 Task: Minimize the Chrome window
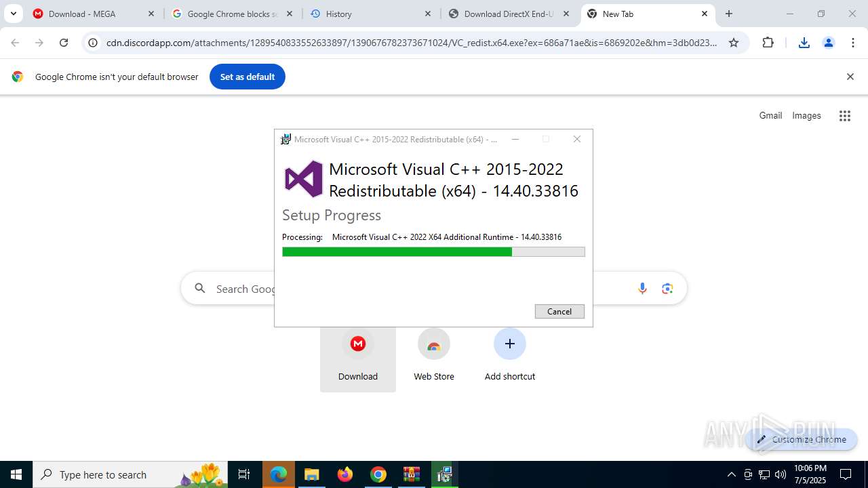789,14
